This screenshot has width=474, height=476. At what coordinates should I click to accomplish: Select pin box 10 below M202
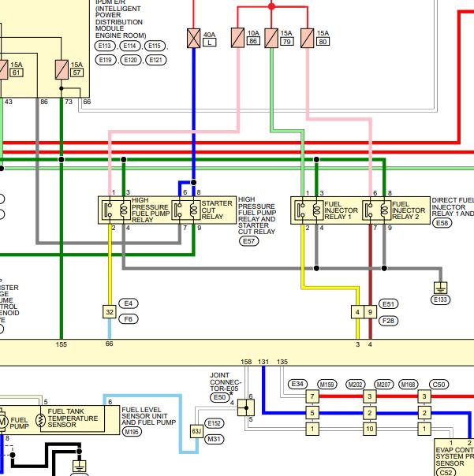[x=370, y=429]
